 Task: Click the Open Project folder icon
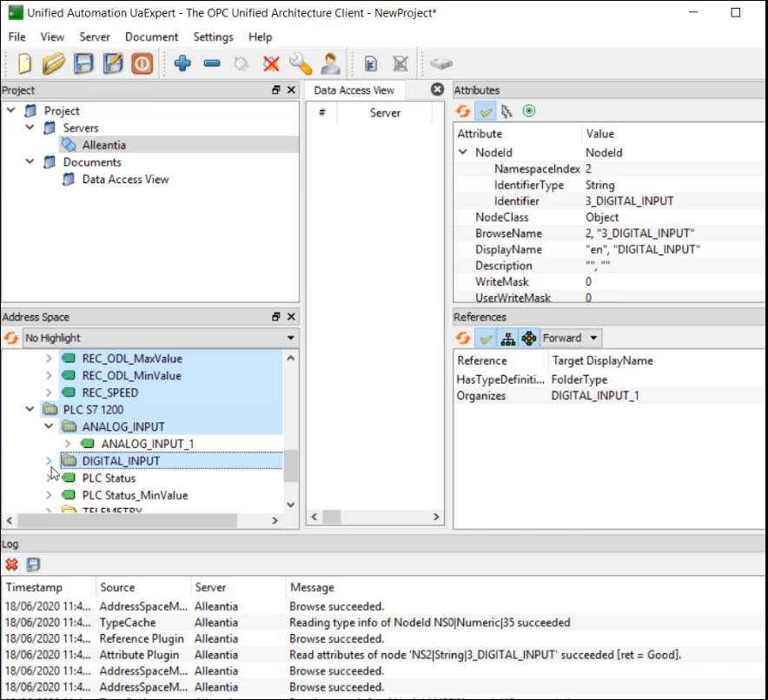54,63
